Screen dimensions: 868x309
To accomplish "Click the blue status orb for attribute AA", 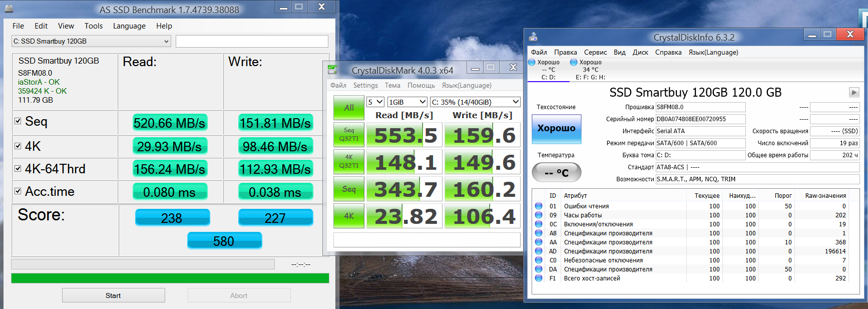I will (x=539, y=242).
